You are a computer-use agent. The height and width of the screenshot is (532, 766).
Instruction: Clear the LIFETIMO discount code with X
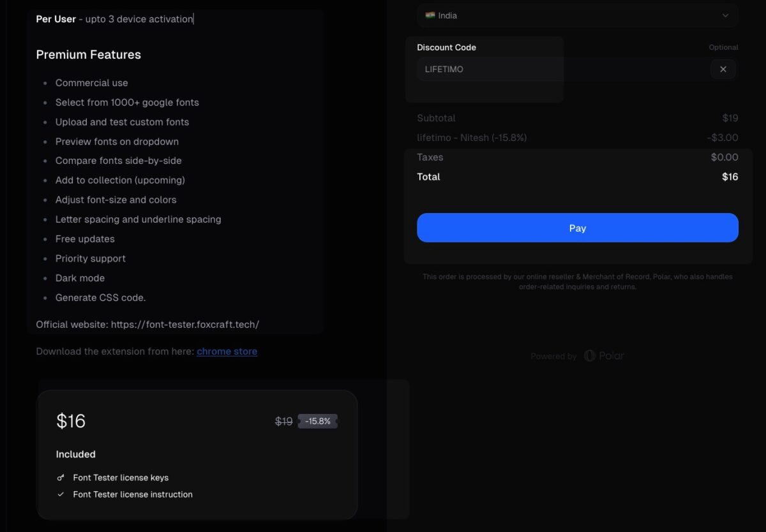pos(723,70)
